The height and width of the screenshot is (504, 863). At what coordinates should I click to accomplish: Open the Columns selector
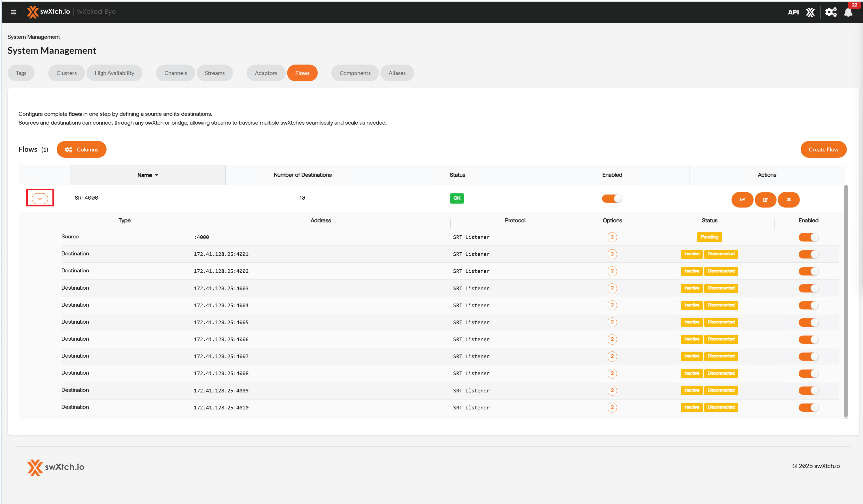click(x=82, y=150)
